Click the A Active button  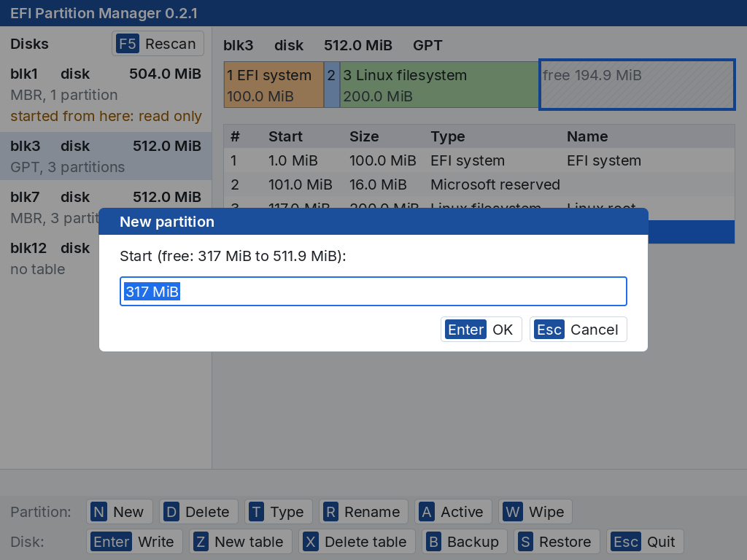[x=453, y=512]
